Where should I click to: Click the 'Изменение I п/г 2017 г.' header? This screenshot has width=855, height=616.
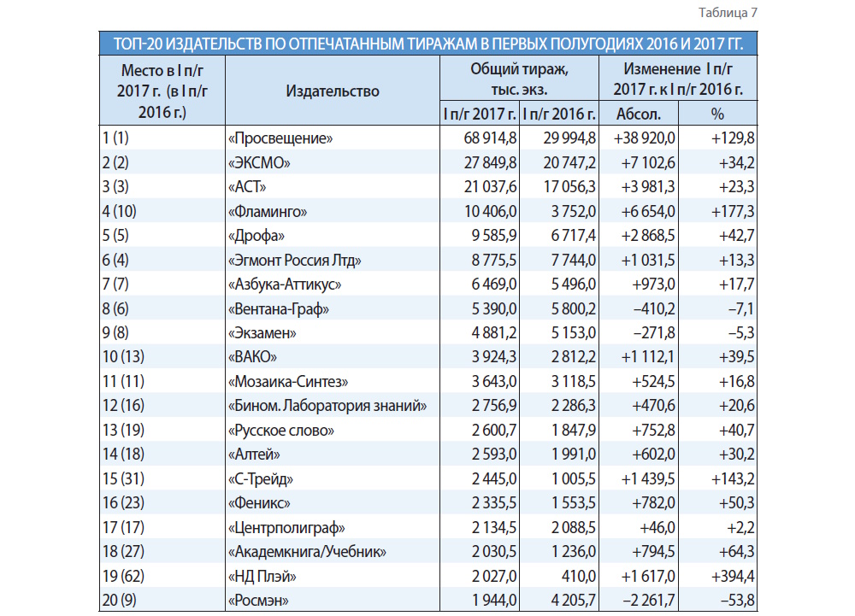[678, 79]
